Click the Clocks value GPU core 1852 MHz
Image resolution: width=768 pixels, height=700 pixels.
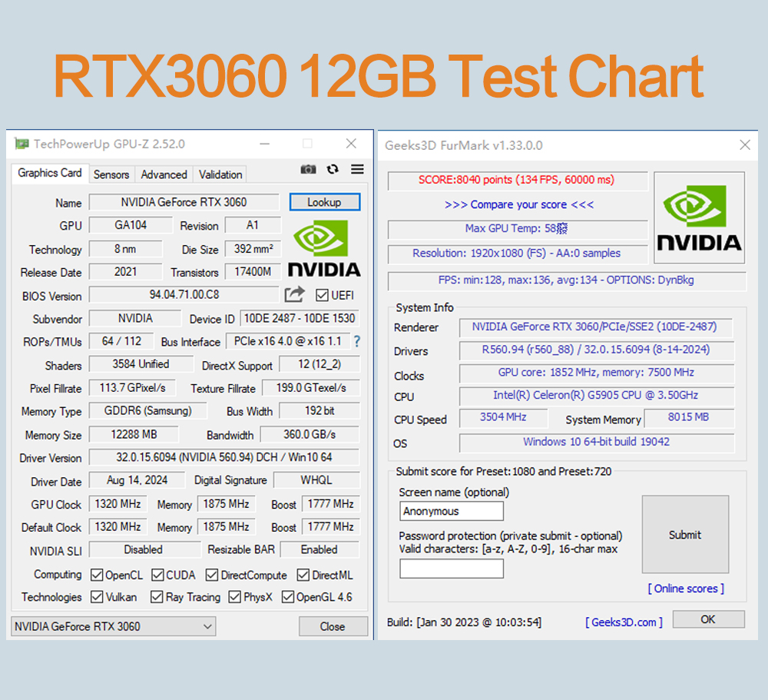pos(597,373)
